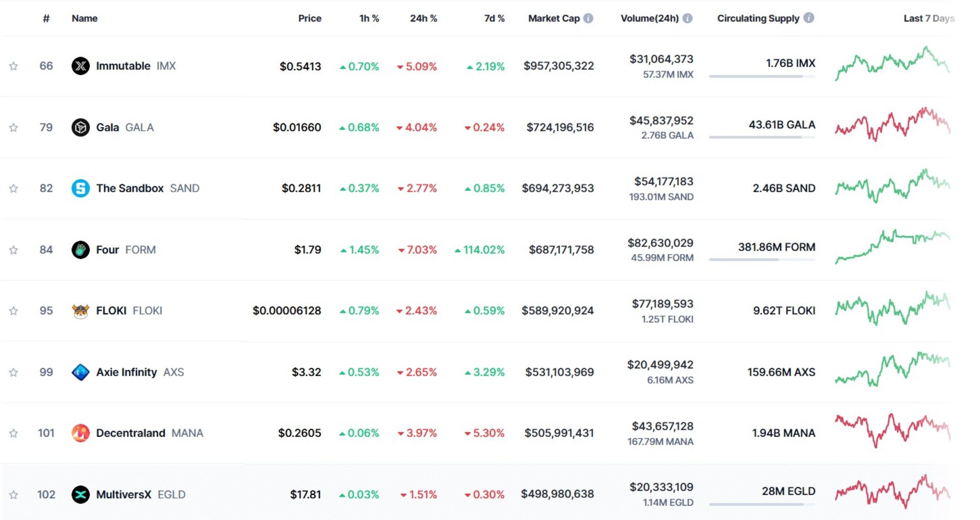Sort table by 24h % column
Viewport: 980px width, 520px height.
(423, 18)
